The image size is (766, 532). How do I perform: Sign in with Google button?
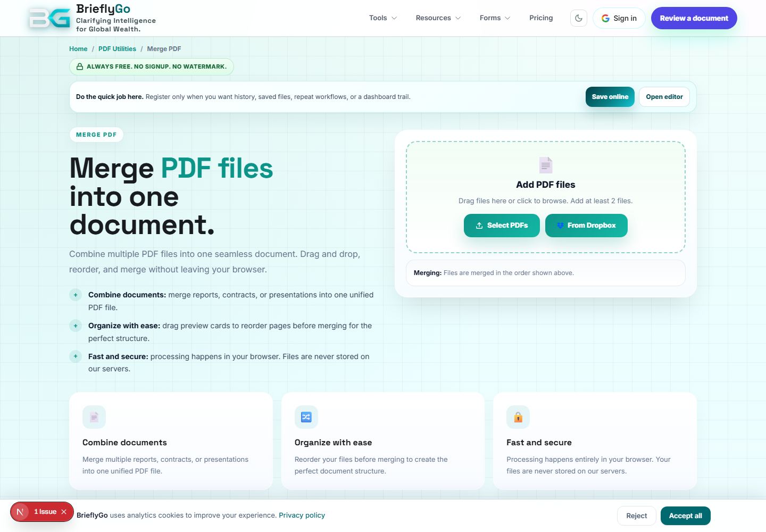click(x=619, y=18)
